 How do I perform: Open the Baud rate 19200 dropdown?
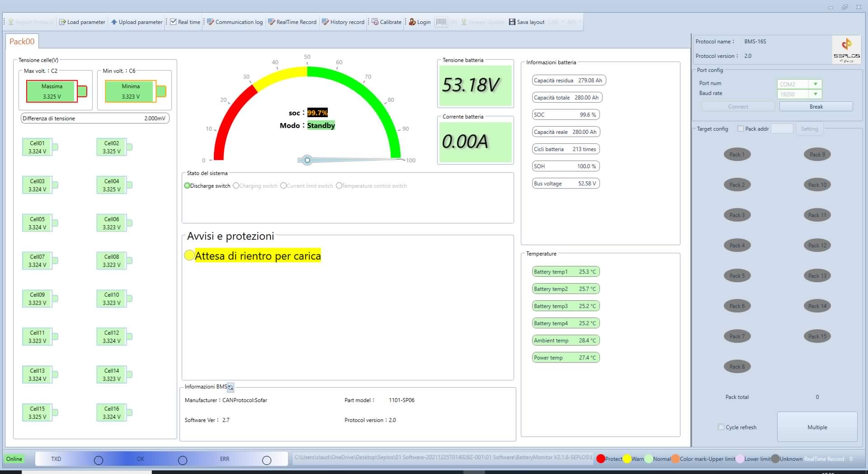pyautogui.click(x=815, y=94)
